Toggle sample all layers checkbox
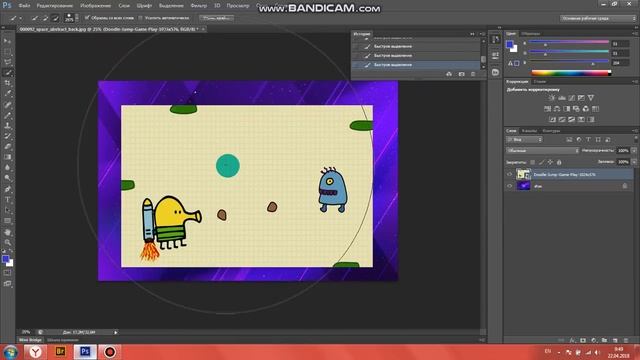640x360 pixels. (x=87, y=18)
